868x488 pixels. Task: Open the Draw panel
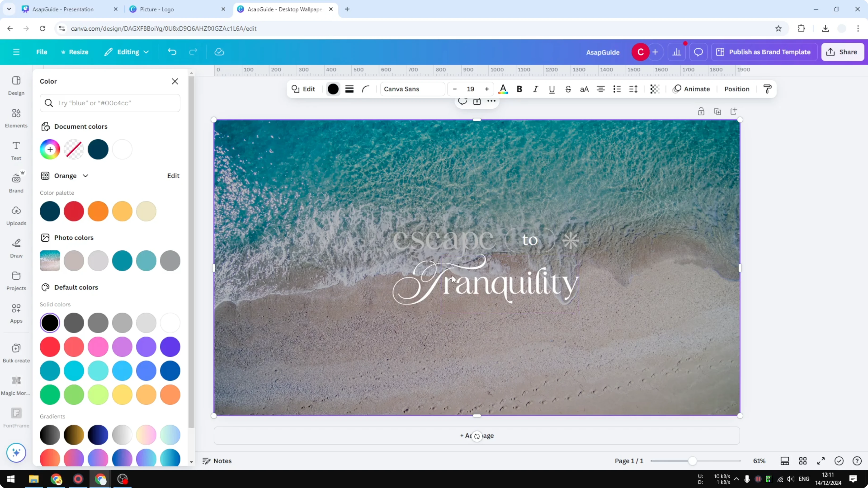pyautogui.click(x=16, y=248)
